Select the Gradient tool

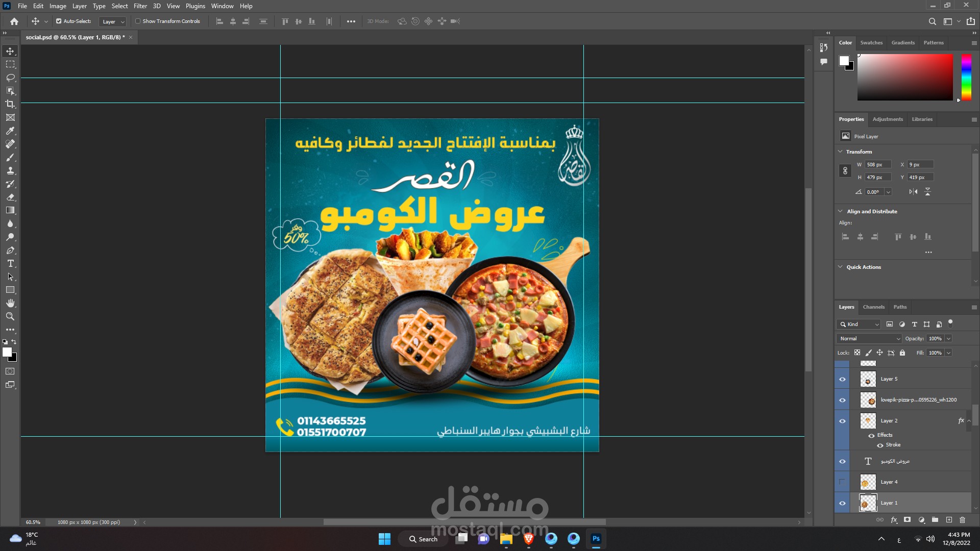pos(10,210)
